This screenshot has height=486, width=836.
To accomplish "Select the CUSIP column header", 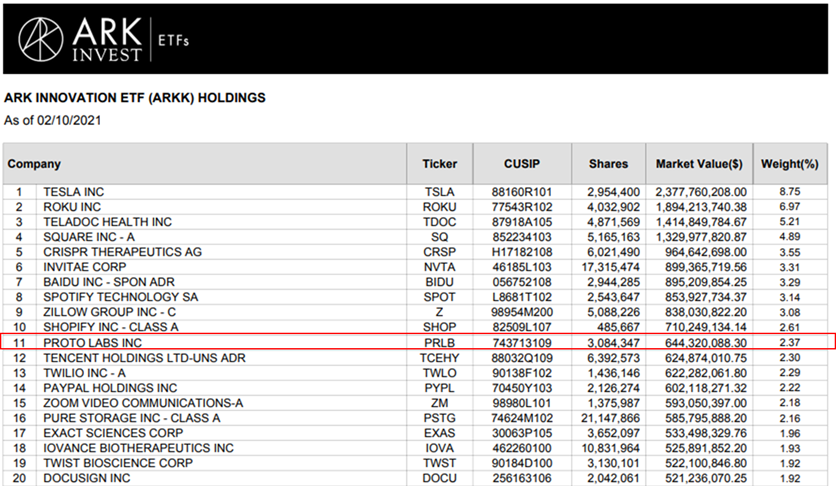I will [x=522, y=164].
